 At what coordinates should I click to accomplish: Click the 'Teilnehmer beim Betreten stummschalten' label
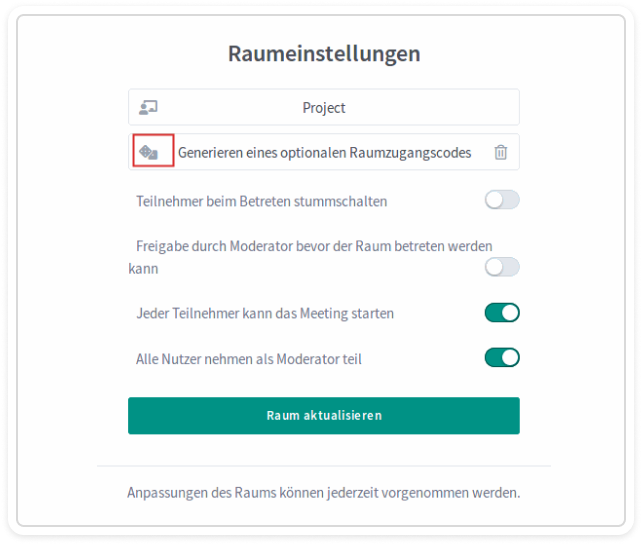[x=261, y=201]
